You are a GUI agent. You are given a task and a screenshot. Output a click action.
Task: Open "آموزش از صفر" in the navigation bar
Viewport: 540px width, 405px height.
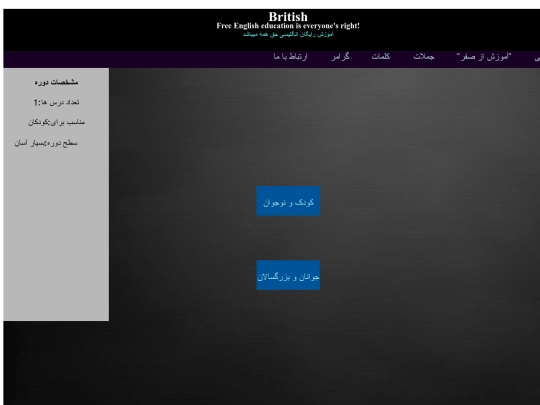coord(484,57)
